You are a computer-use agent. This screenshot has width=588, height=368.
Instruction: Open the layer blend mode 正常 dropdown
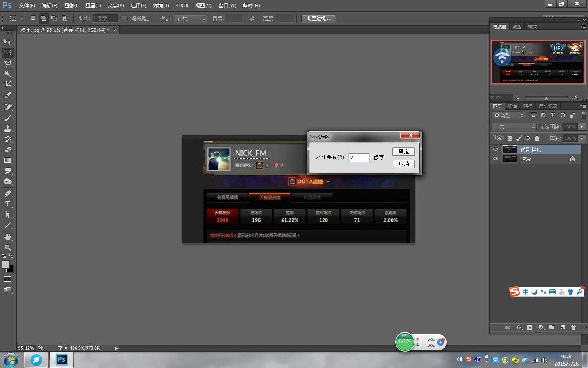[513, 127]
